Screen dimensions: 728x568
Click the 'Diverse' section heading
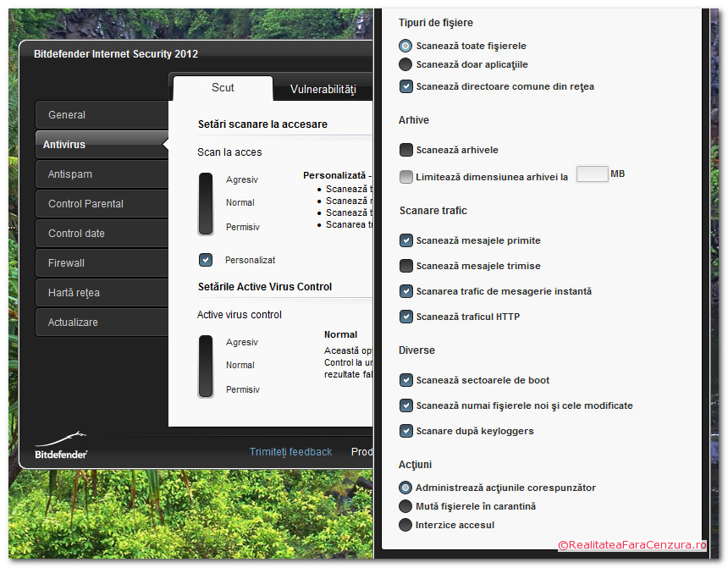coord(416,350)
